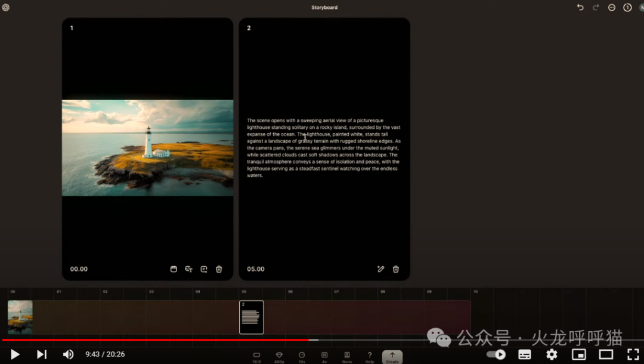Open the more options ellipsis menu
This screenshot has width=644, height=364.
[612, 7]
